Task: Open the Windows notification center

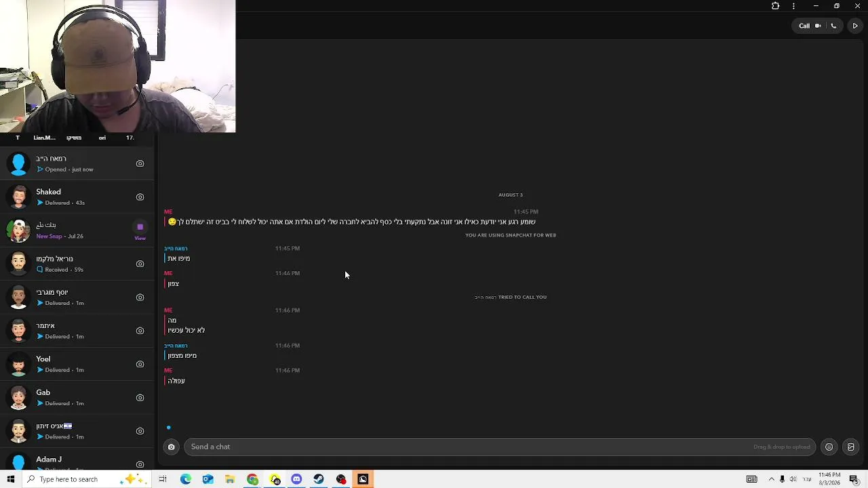Action: point(854,479)
